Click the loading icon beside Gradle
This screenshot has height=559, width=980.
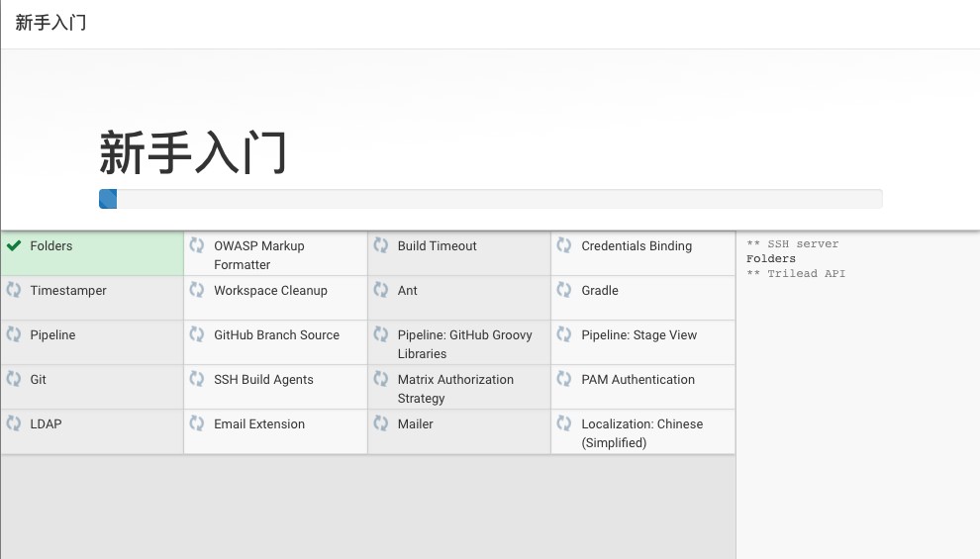click(564, 290)
